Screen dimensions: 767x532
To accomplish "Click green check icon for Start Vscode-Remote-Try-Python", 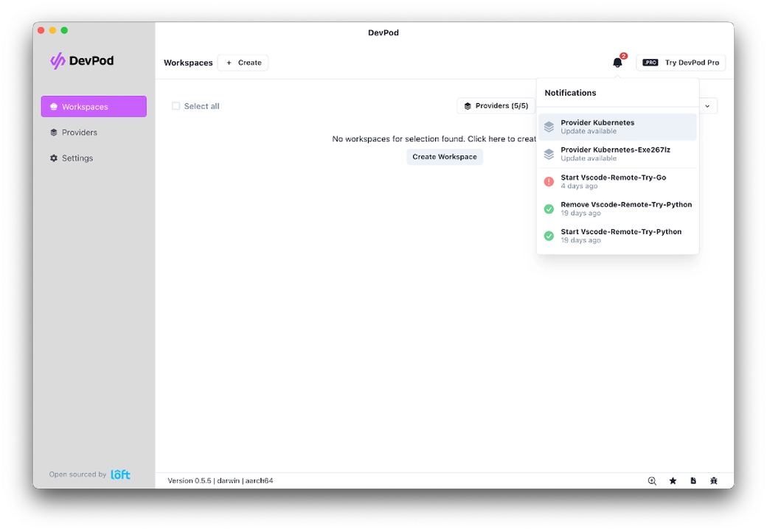I will pyautogui.click(x=549, y=236).
